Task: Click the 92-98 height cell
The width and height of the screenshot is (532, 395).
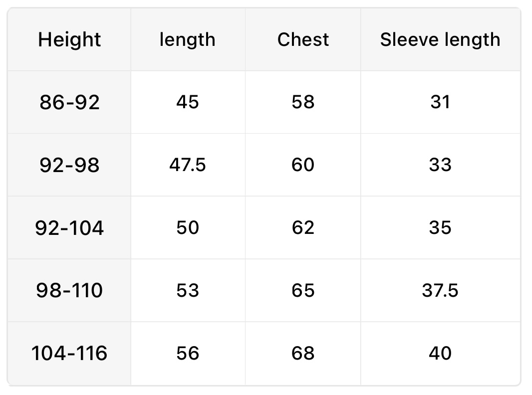Action: click(69, 165)
